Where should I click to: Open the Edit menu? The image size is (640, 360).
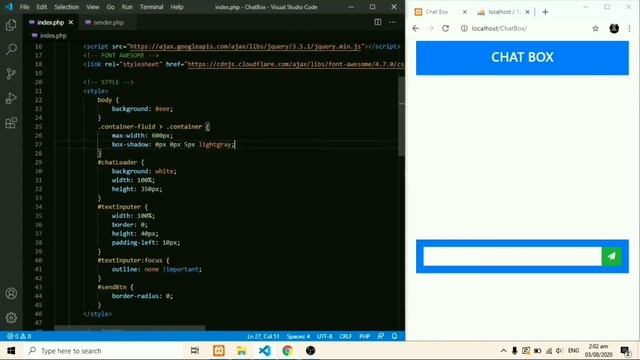[x=42, y=7]
